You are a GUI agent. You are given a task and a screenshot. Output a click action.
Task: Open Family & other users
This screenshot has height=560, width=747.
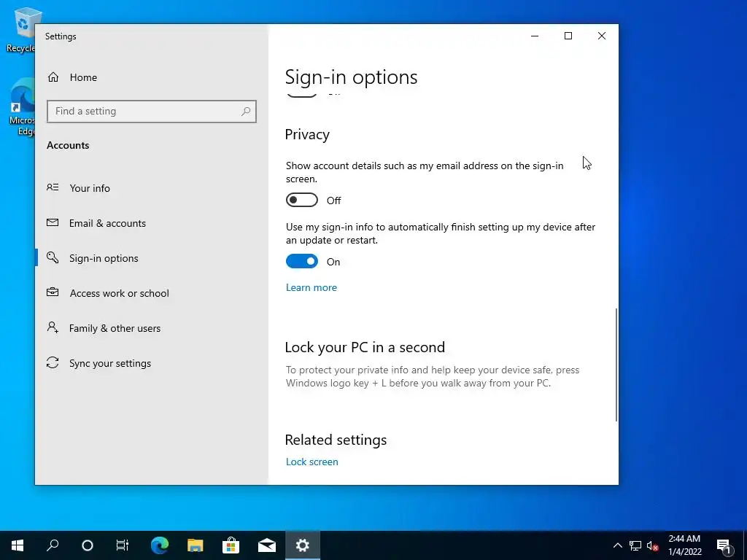tap(152, 328)
